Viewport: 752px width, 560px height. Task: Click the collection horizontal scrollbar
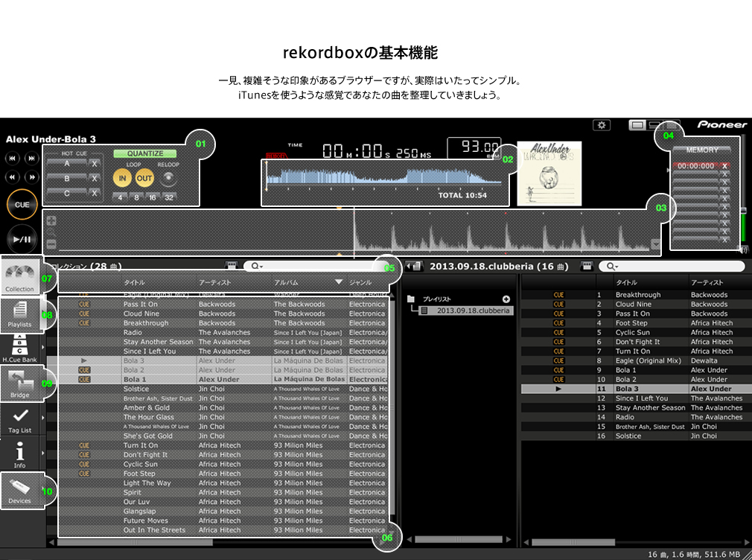[x=135, y=542]
